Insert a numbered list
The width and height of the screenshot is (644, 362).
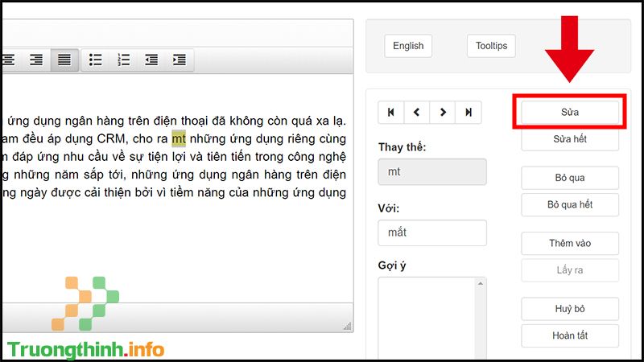tap(123, 60)
